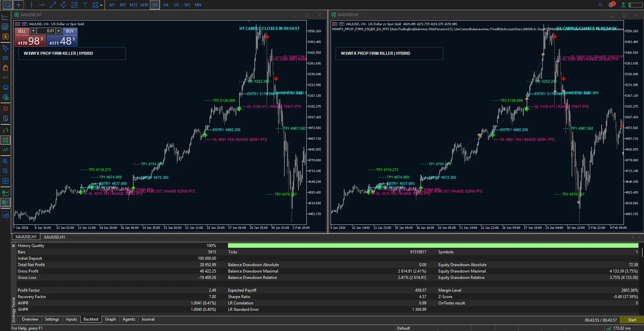The image size is (644, 331).
Task: Select the cursor arrow tool
Action: [x=7, y=5]
